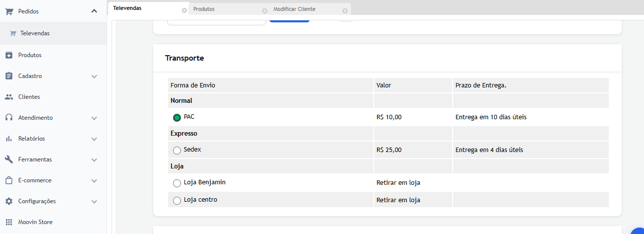The width and height of the screenshot is (644, 234).
Task: Open Clientes from the sidebar menu
Action: (x=53, y=97)
